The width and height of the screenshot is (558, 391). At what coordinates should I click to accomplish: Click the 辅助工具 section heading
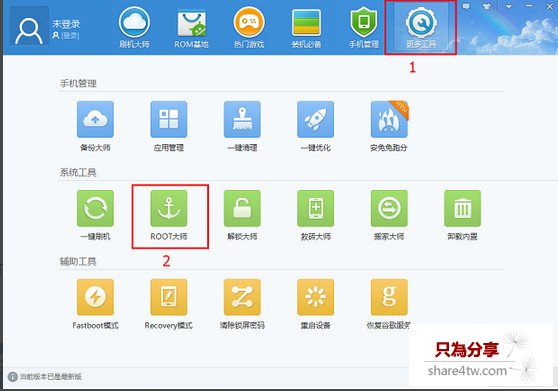click(x=78, y=261)
